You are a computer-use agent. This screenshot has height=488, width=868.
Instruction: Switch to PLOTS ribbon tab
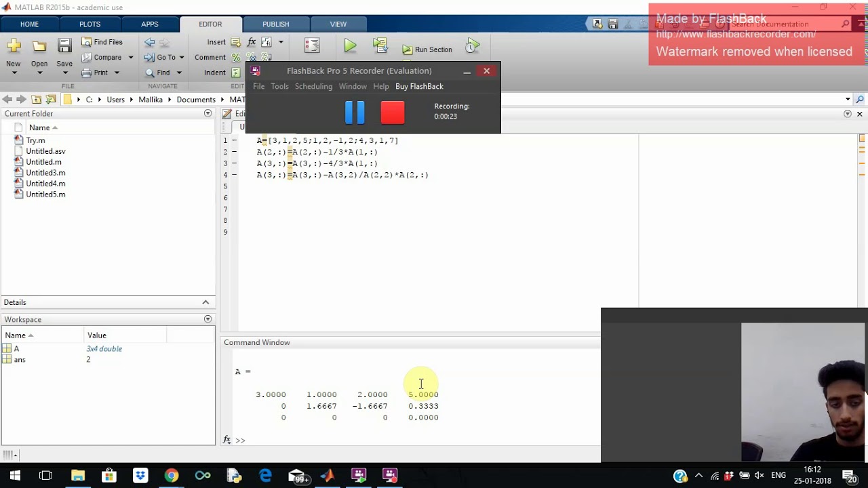click(90, 24)
